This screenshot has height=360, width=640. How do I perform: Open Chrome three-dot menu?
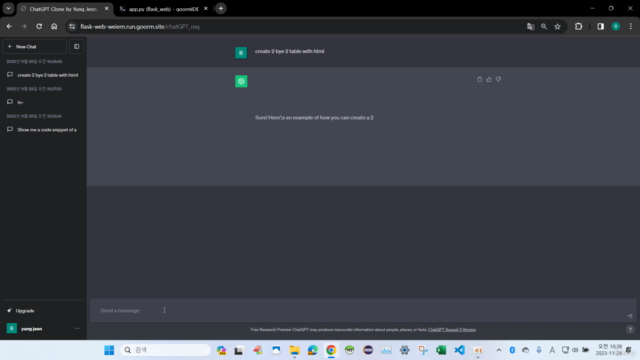click(631, 27)
